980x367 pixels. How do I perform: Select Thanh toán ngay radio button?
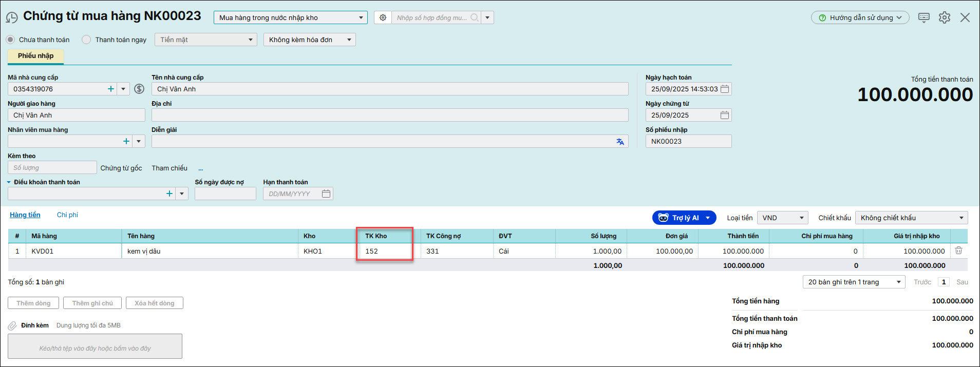[86, 40]
